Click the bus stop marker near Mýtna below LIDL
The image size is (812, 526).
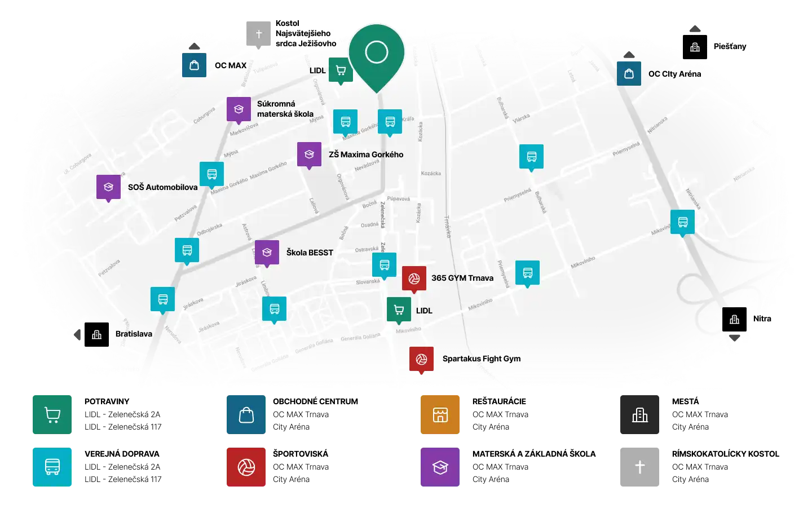tap(345, 122)
